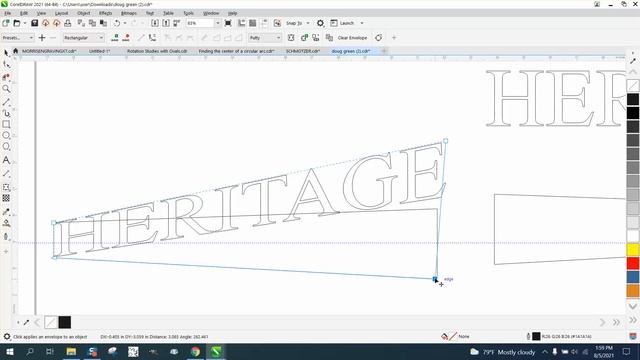
Task: Click the Clear Envelope button
Action: [x=352, y=38]
